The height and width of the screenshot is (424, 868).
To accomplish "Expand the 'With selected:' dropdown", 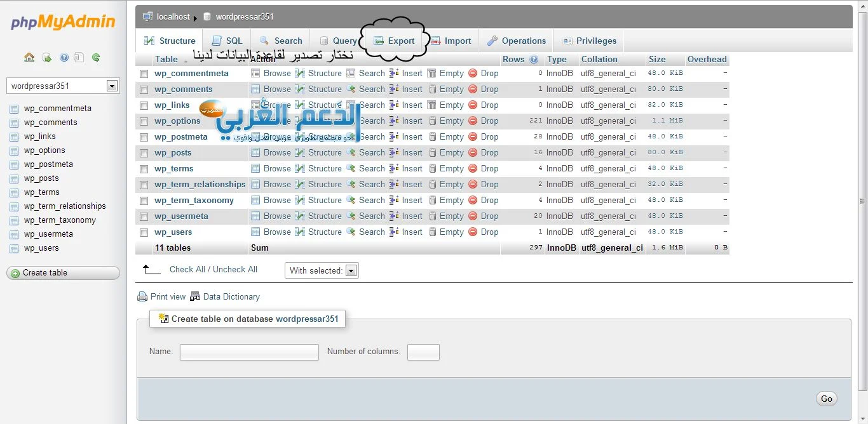I will point(351,270).
